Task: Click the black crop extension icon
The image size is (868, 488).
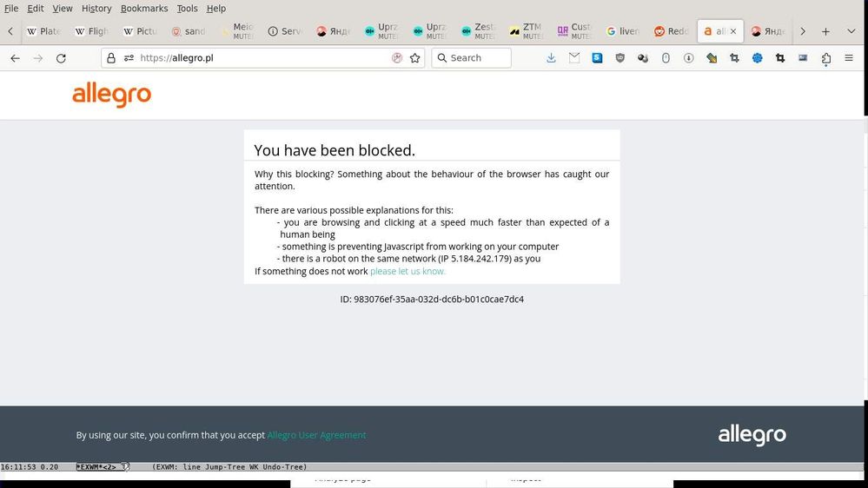Action: 780,57
